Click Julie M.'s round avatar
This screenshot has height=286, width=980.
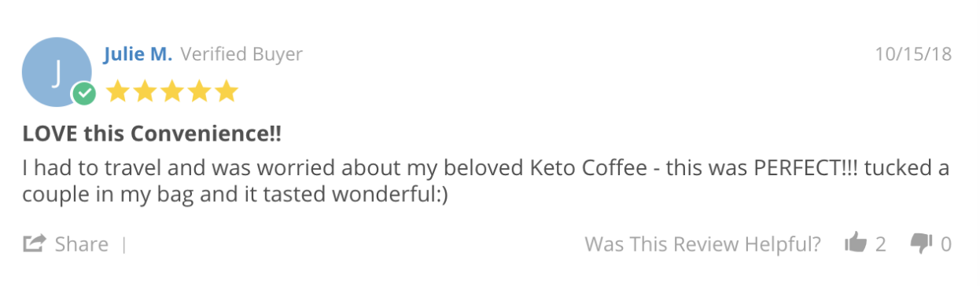57,71
